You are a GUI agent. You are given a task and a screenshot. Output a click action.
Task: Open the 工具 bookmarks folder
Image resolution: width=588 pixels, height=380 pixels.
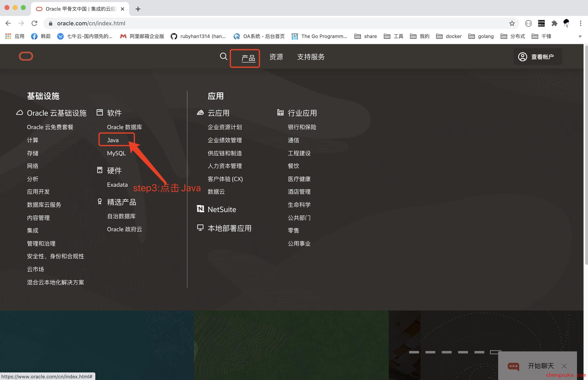(x=393, y=36)
